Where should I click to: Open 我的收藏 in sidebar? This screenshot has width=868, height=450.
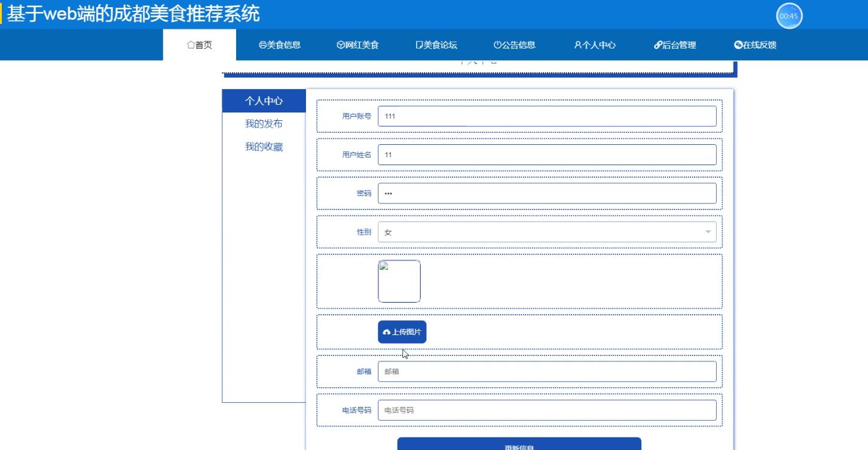point(264,147)
